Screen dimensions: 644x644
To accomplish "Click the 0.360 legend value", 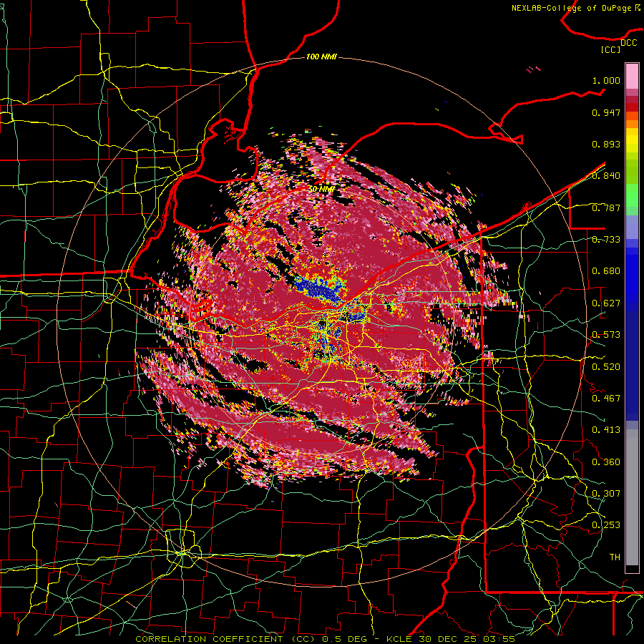I will (606, 462).
